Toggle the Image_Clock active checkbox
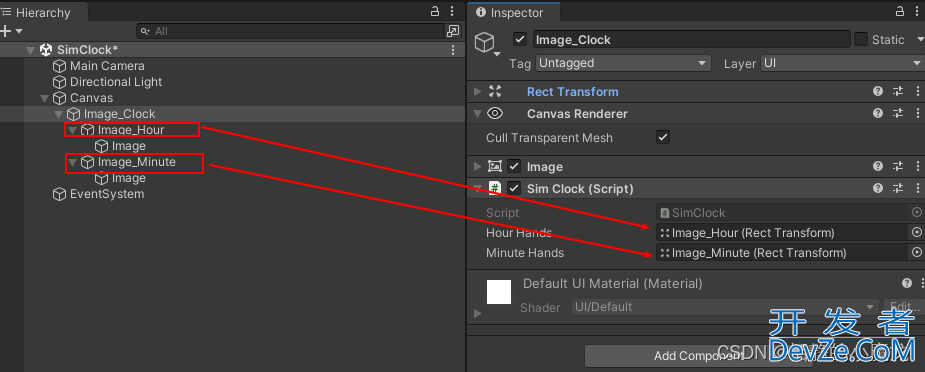 tap(520, 39)
